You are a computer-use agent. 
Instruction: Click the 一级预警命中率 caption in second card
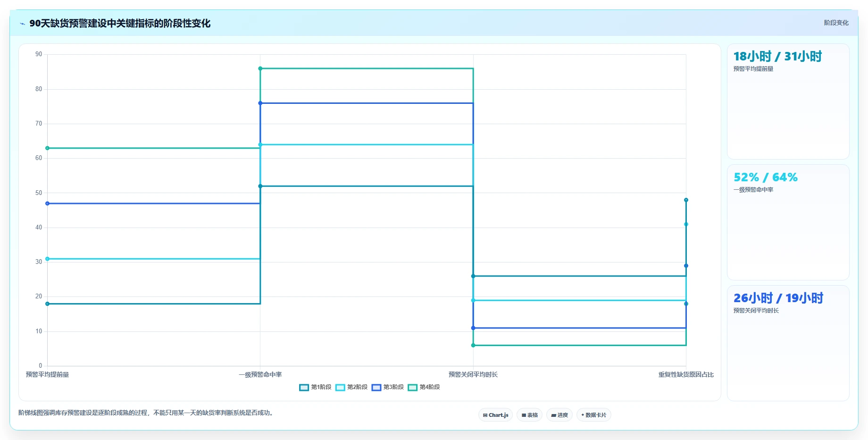tap(753, 190)
